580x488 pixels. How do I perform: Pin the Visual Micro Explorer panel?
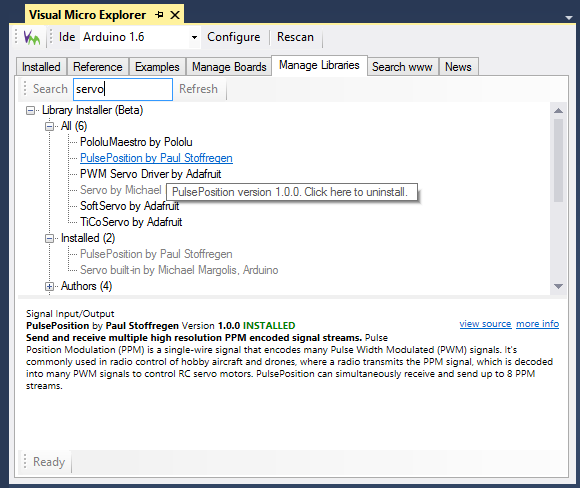(159, 15)
